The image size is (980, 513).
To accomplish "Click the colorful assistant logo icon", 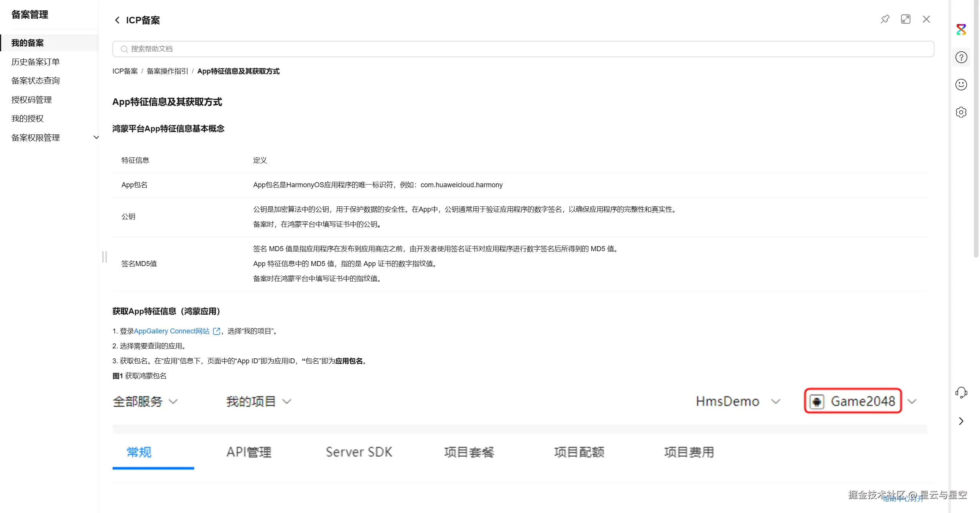I will (961, 29).
